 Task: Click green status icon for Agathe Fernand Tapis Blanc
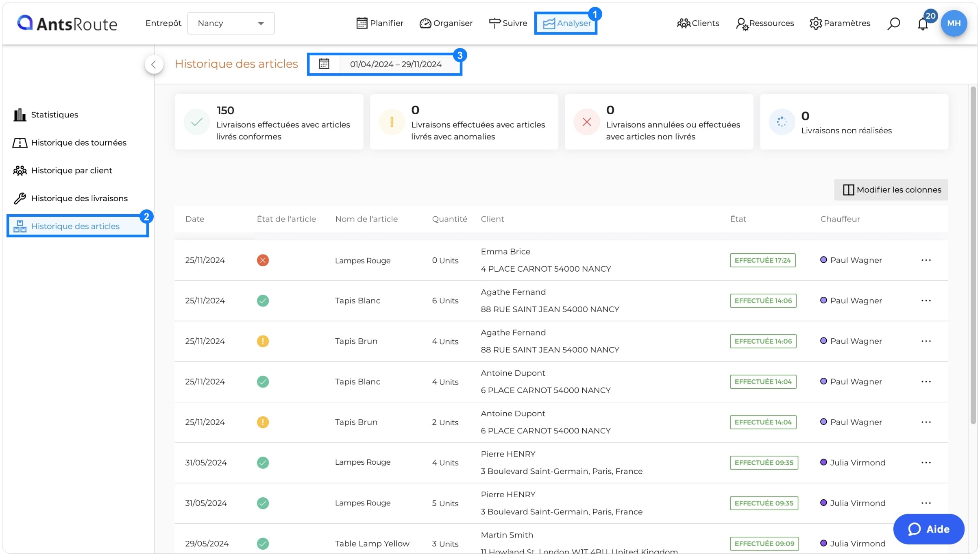(x=263, y=301)
